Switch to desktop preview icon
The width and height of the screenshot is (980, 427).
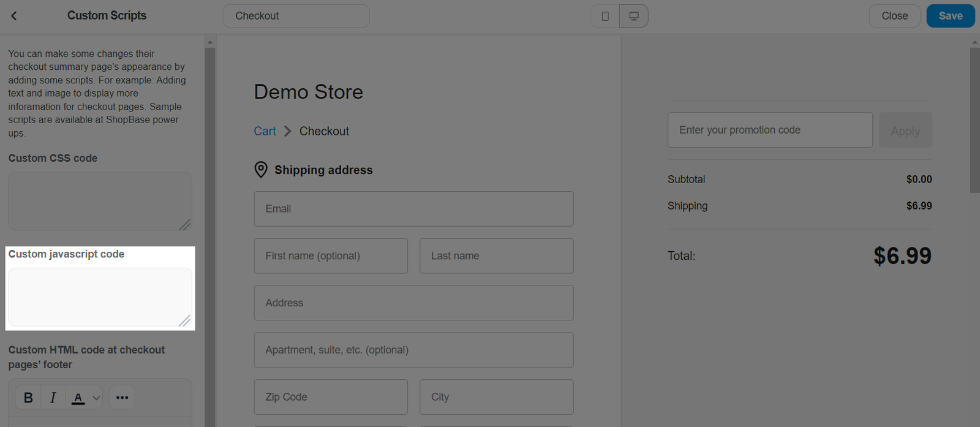634,16
